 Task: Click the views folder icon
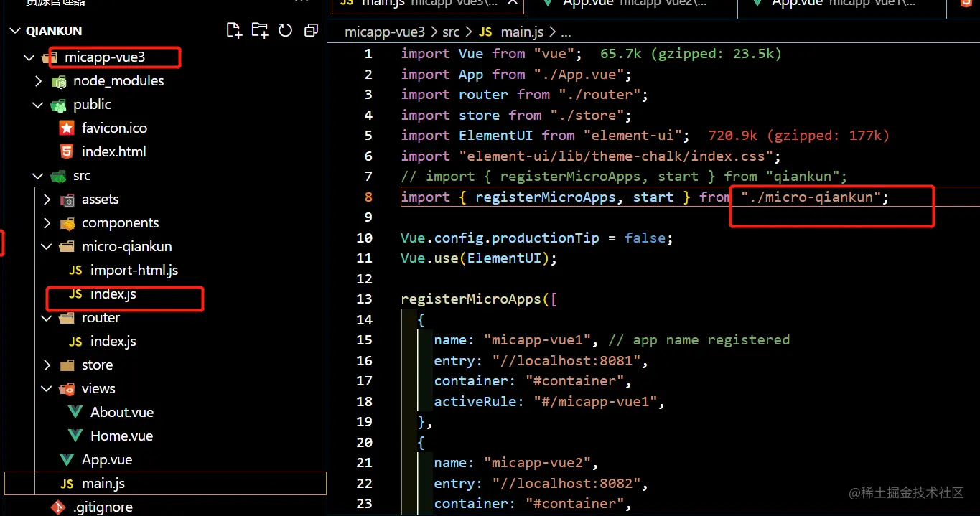(x=67, y=389)
